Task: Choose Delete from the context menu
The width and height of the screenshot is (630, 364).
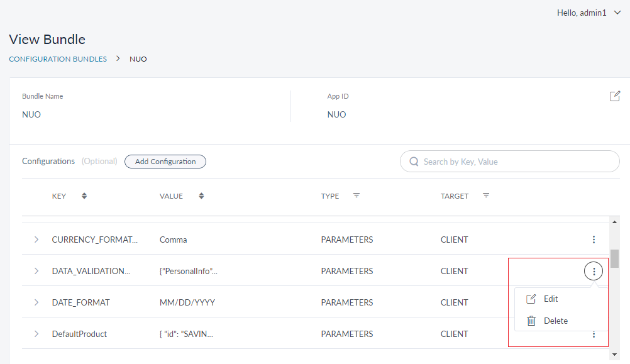Action: (555, 321)
